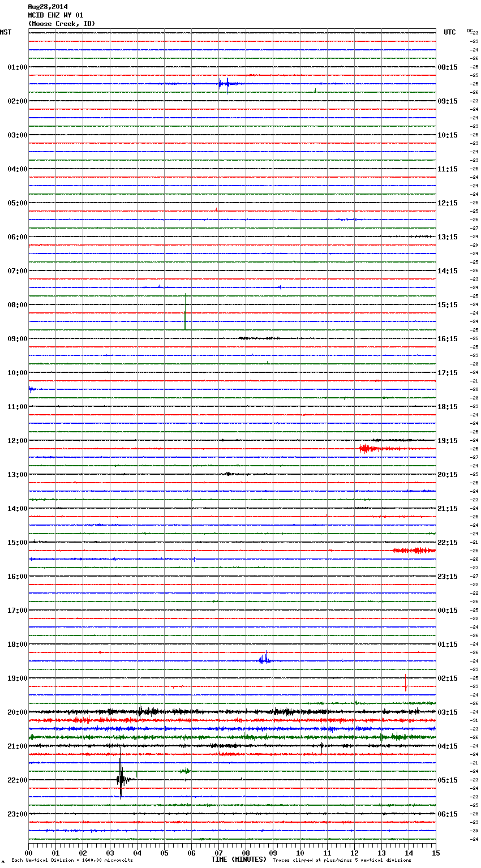Image resolution: width=481 pixels, height=868 pixels.
Task: Select the 01:00 MST time label
Action: [17, 67]
